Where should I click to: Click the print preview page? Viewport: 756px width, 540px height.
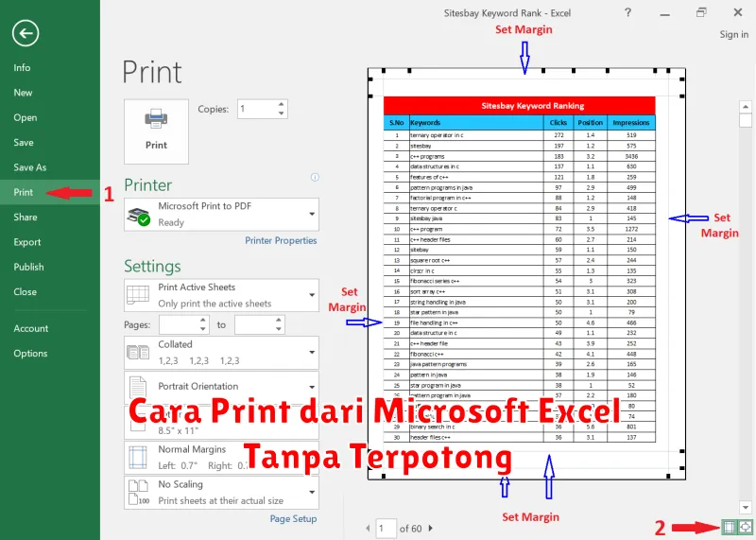(x=526, y=273)
